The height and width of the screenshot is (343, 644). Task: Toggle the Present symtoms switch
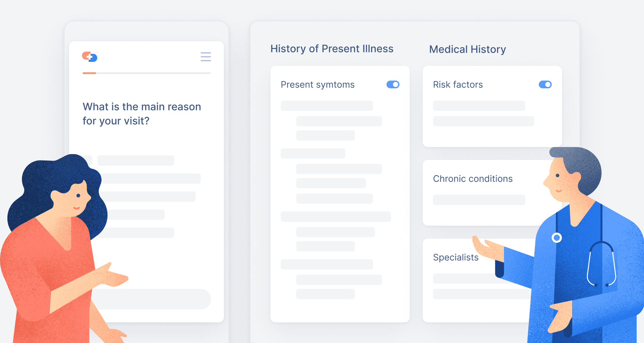(393, 84)
